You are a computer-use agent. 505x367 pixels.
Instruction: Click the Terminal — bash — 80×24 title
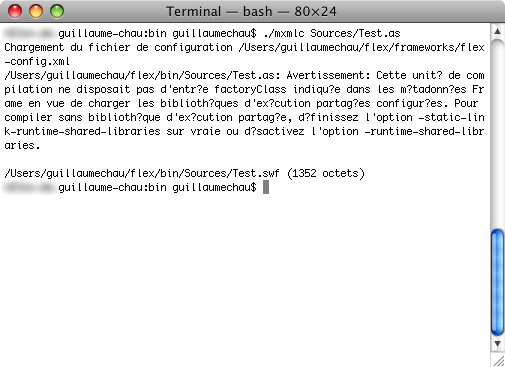251,12
